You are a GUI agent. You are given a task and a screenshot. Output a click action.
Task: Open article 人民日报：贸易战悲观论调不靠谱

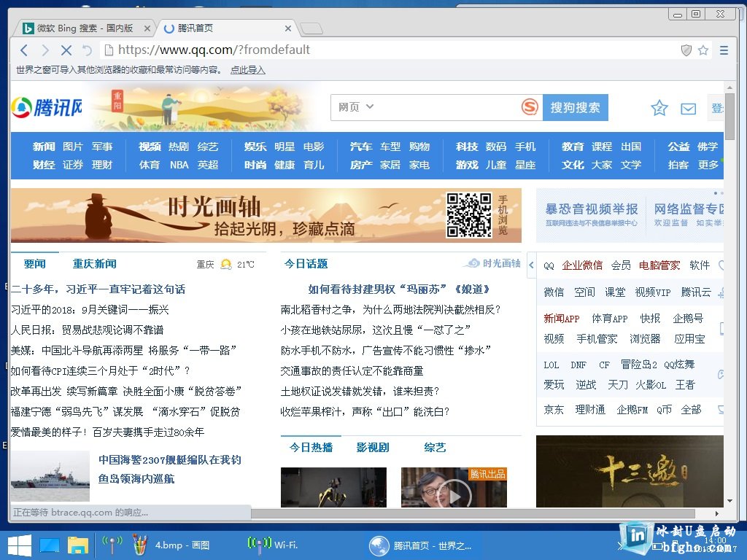pyautogui.click(x=88, y=330)
